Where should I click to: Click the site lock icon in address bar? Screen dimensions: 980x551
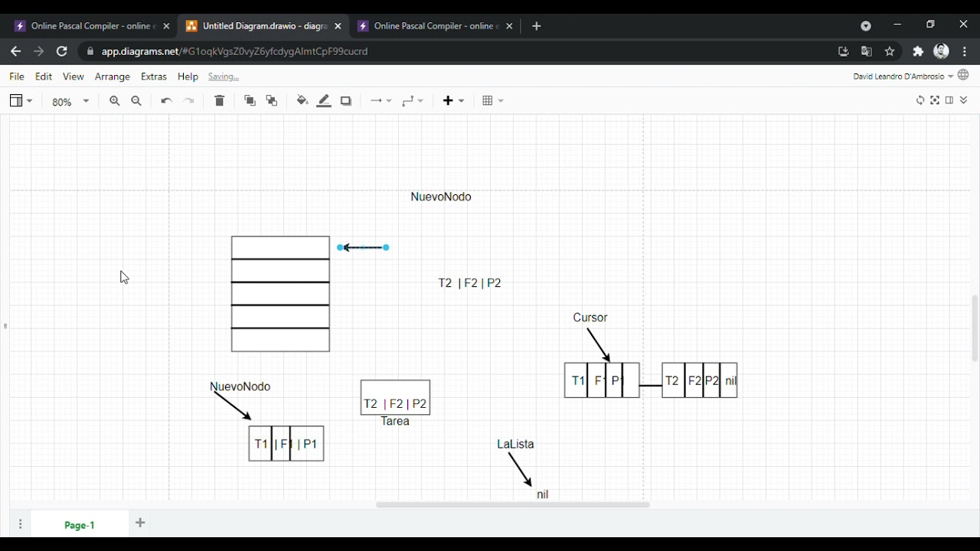[x=90, y=51]
